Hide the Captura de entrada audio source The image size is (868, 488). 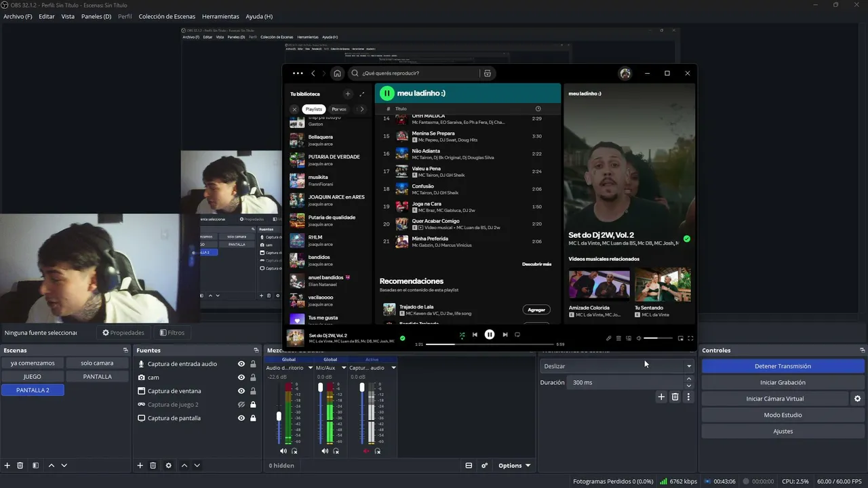click(x=241, y=364)
